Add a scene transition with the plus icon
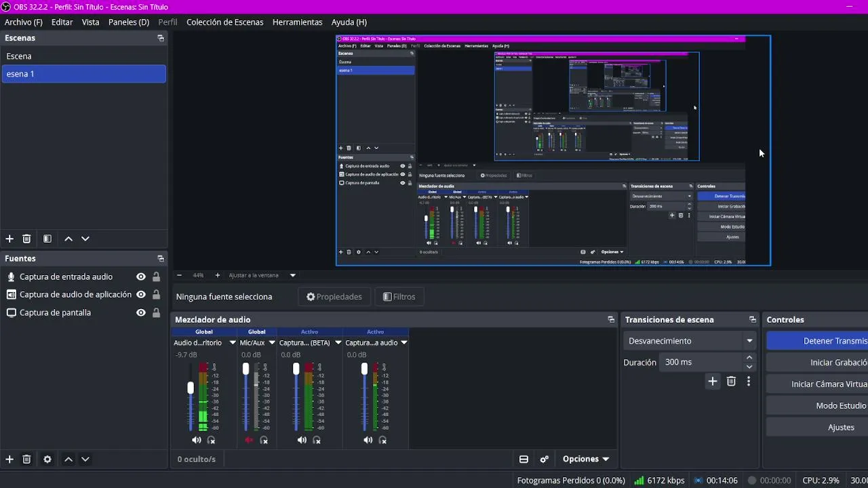This screenshot has height=488, width=868. (713, 382)
